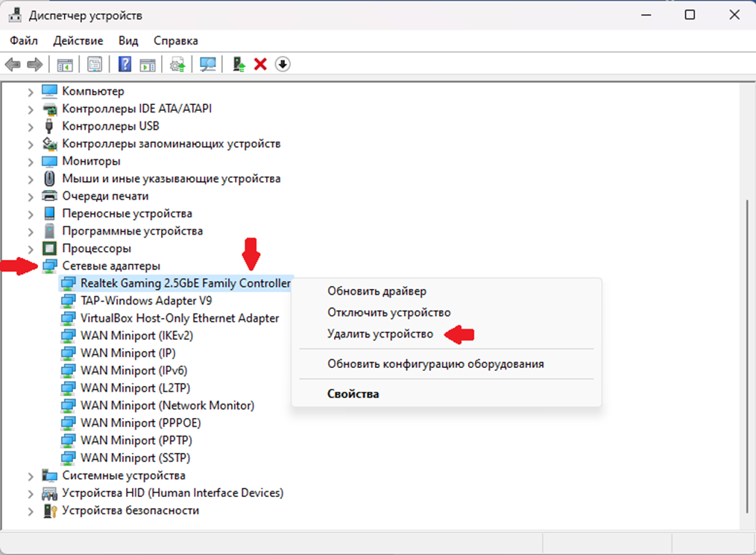Expand the Процессоры category

(31, 249)
